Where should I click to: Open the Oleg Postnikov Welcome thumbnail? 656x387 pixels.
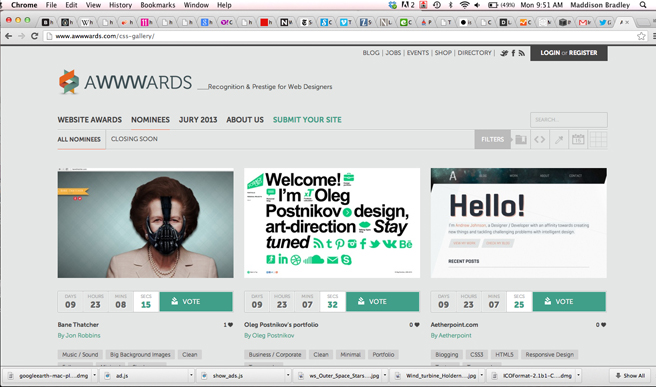coord(332,223)
